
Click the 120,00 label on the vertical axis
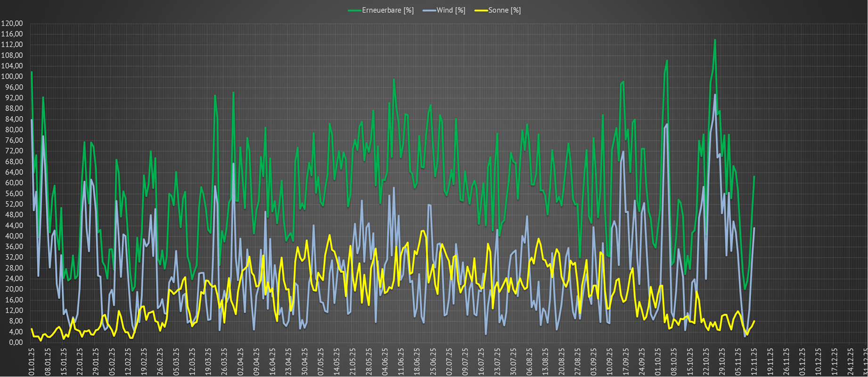click(12, 24)
